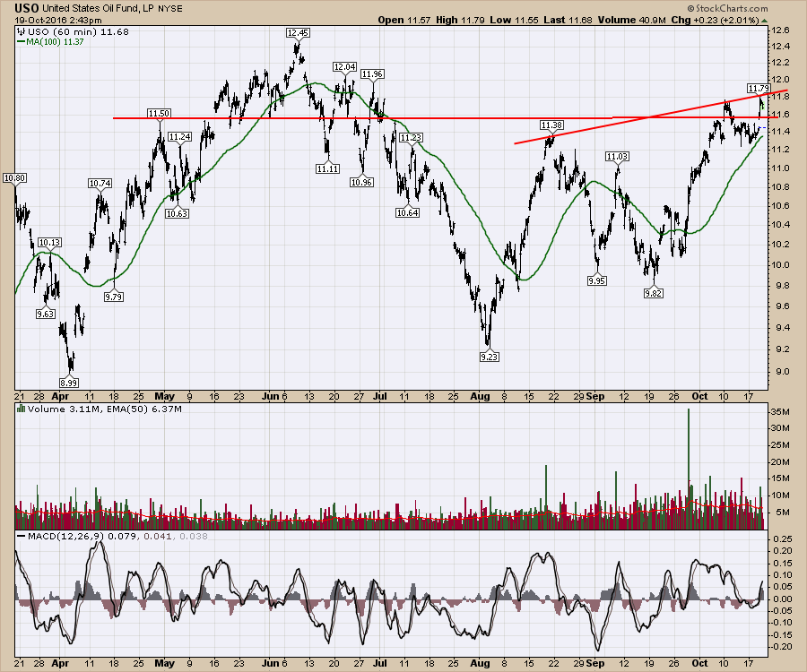This screenshot has width=807, height=672.
Task: Click the 10.74 price label
Action: (100, 183)
